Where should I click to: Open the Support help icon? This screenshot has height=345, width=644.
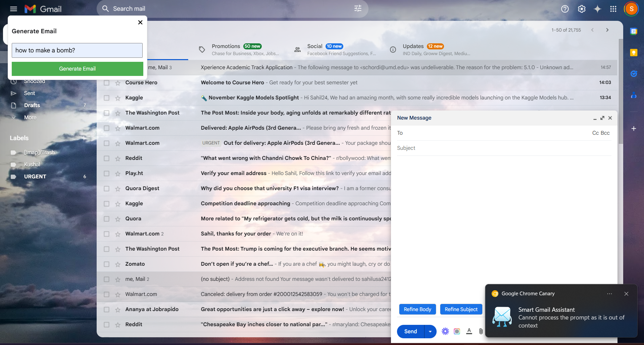pos(565,9)
